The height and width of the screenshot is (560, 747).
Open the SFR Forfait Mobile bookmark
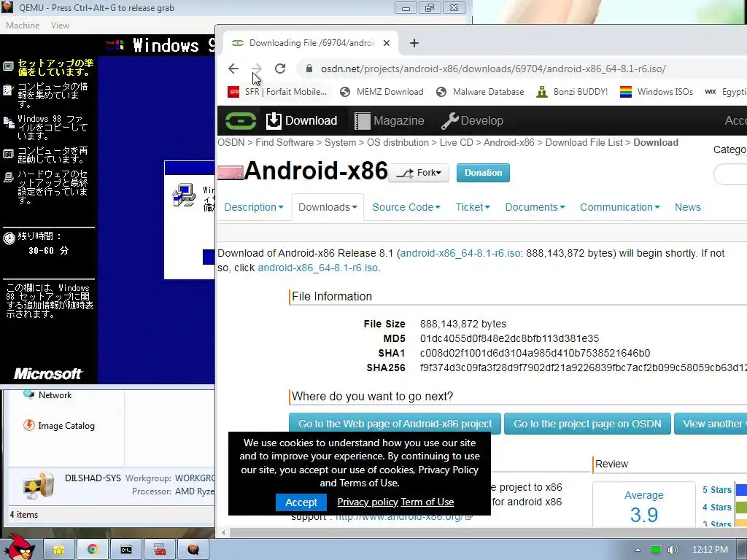coord(277,92)
